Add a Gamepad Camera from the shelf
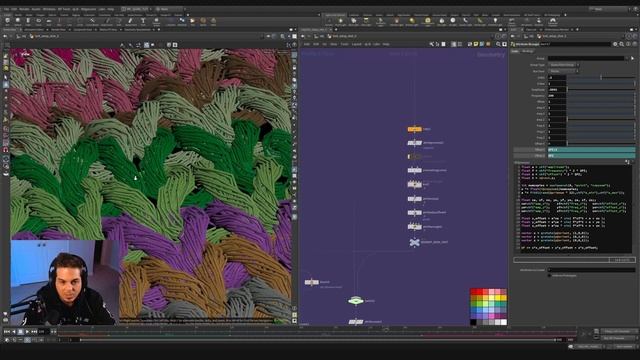 pos(553,21)
